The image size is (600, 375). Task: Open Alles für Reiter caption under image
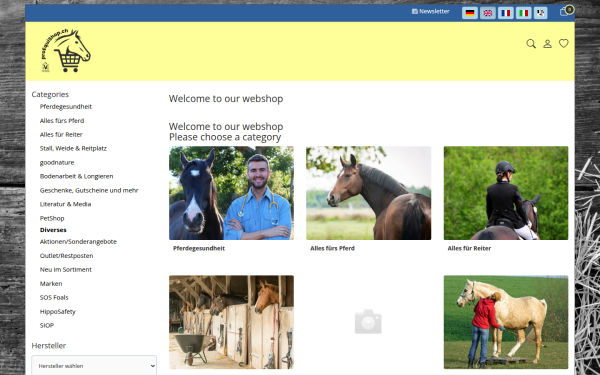point(469,248)
